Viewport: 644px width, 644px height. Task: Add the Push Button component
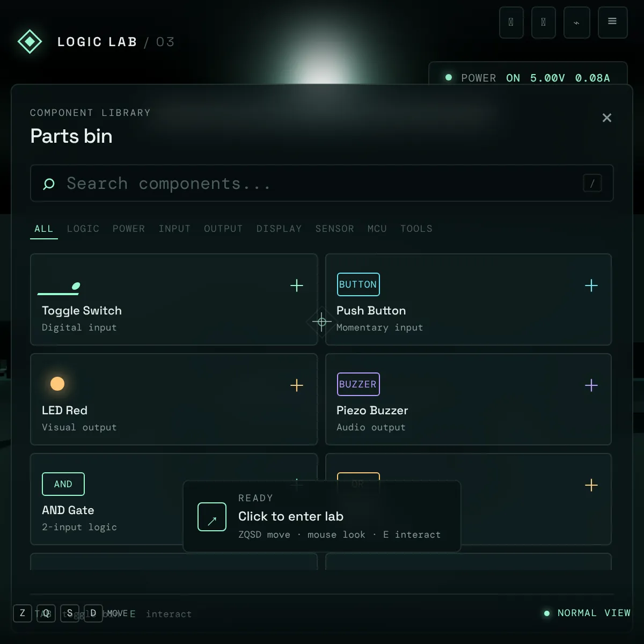tap(591, 286)
